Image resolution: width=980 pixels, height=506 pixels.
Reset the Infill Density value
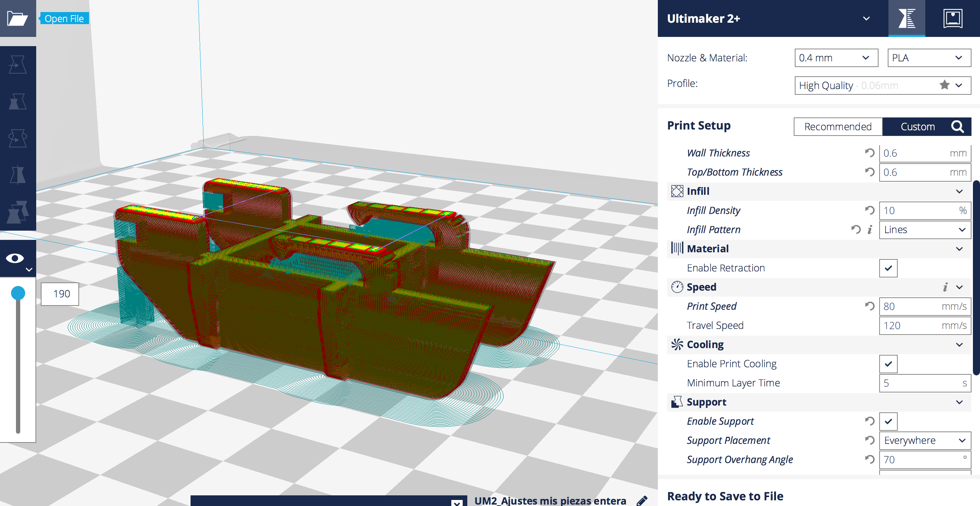pyautogui.click(x=870, y=210)
